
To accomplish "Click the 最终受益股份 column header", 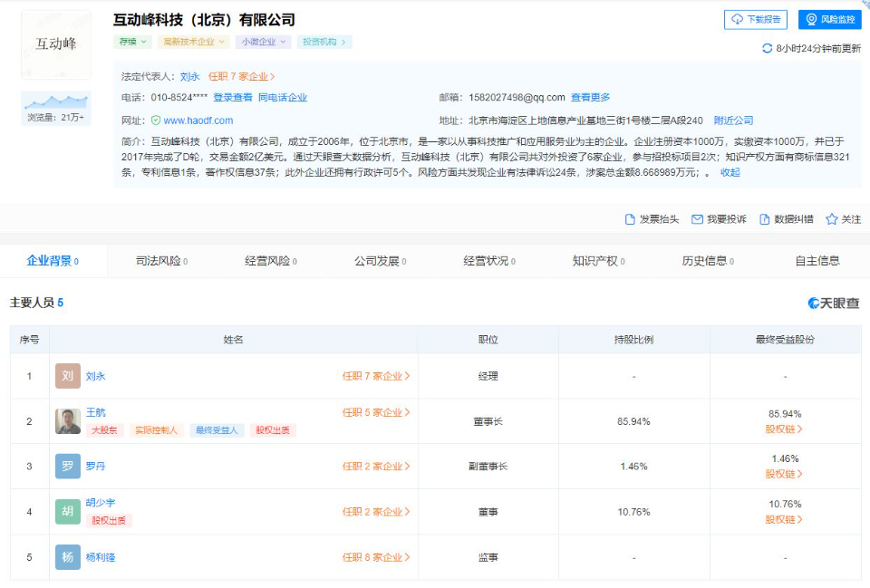I will click(785, 340).
